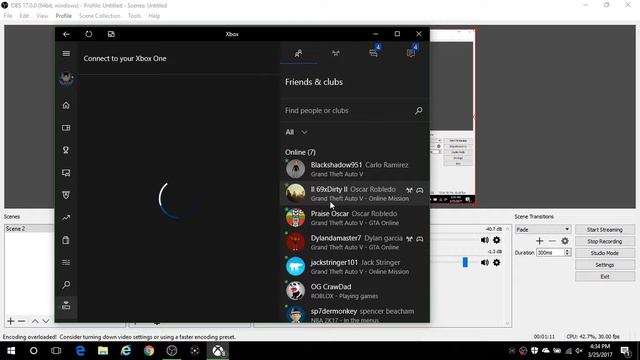640x360 pixels.
Task: Click search magnifier in Find people box
Action: click(x=418, y=111)
